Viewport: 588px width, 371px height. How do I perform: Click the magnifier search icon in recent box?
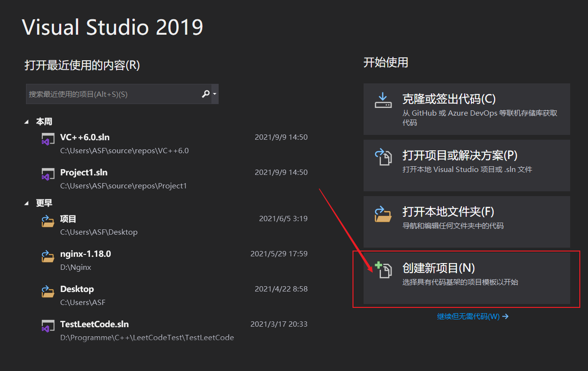pos(206,94)
